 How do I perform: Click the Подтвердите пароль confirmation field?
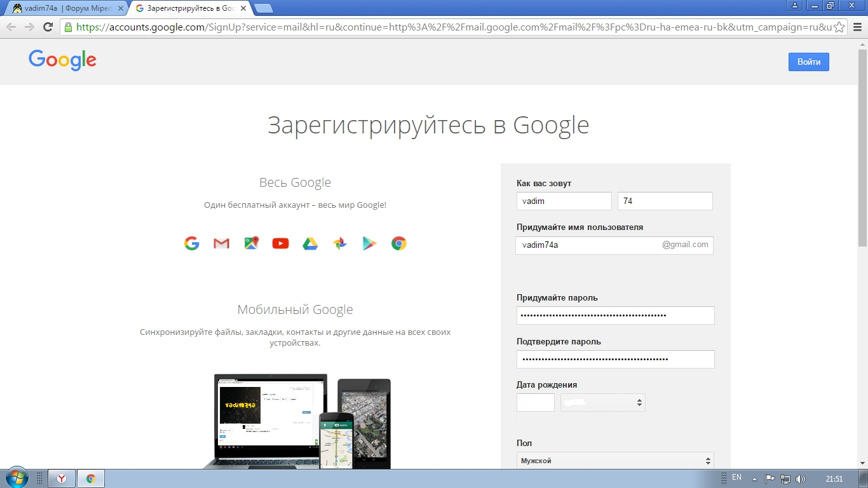(x=616, y=359)
